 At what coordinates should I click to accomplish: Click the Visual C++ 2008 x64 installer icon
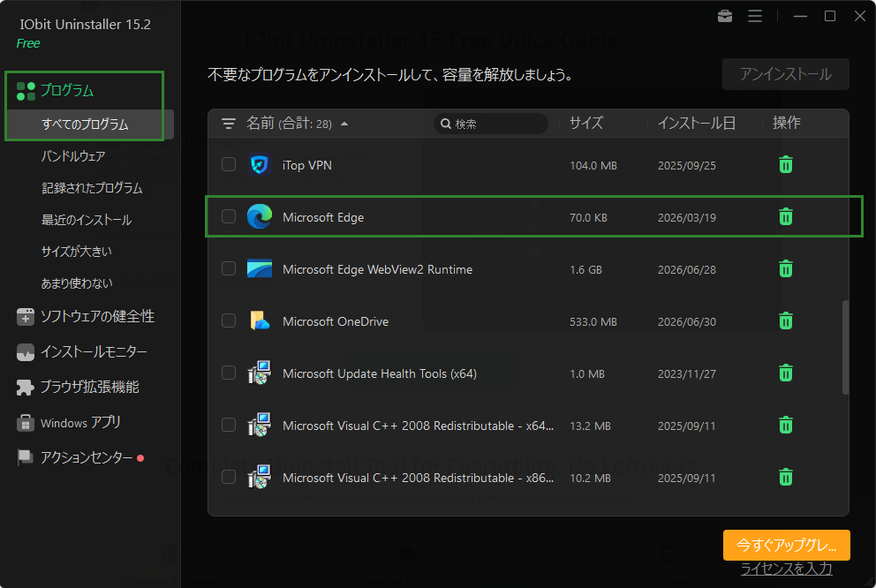point(260,425)
